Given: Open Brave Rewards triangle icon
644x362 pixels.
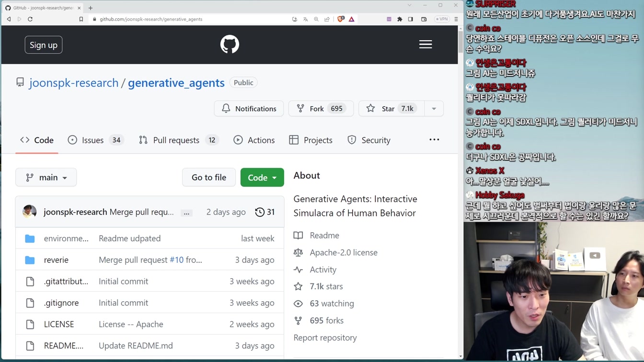Looking at the screenshot, I should pyautogui.click(x=352, y=19).
